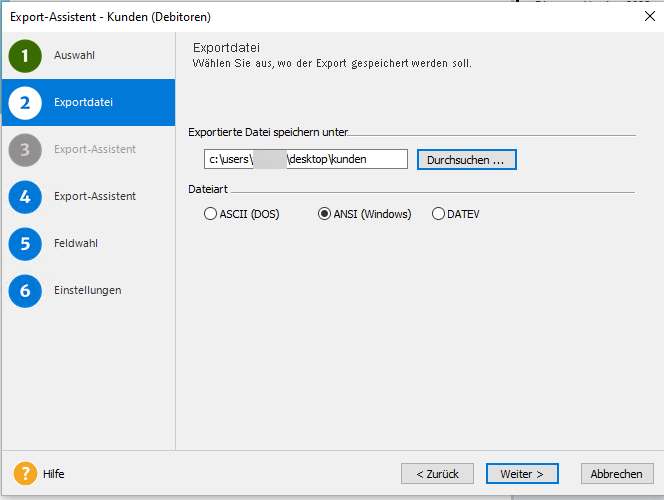The width and height of the screenshot is (664, 500).
Task: Select DATEV as the file type
Action: click(x=438, y=214)
